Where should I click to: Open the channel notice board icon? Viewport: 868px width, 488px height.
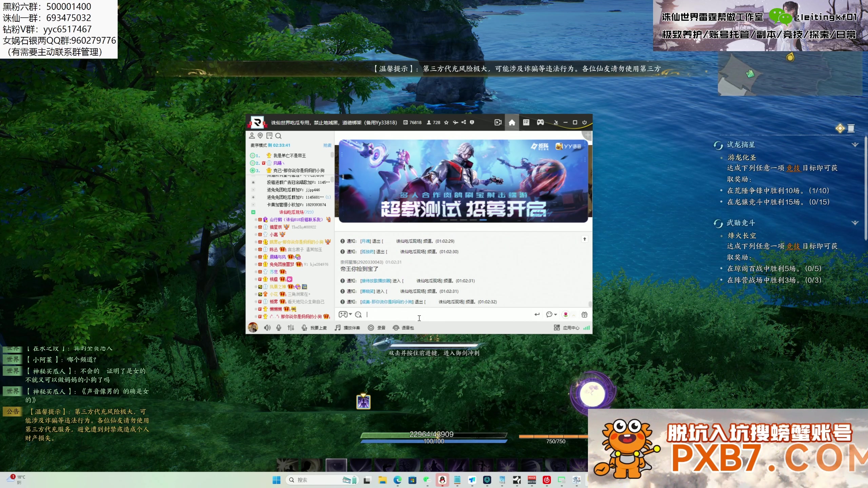(x=269, y=136)
